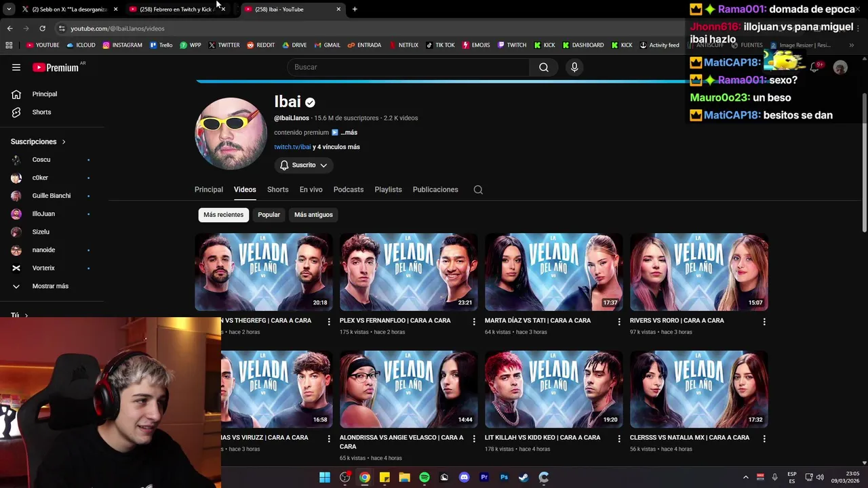The height and width of the screenshot is (488, 868).
Task: Click the YouTube Premium logo
Action: (56, 67)
